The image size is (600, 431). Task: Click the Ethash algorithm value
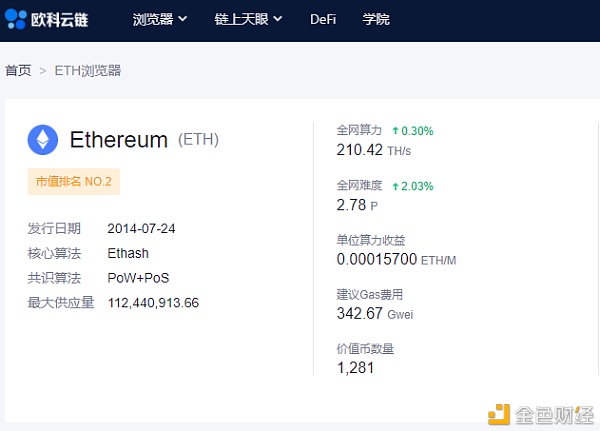[128, 253]
